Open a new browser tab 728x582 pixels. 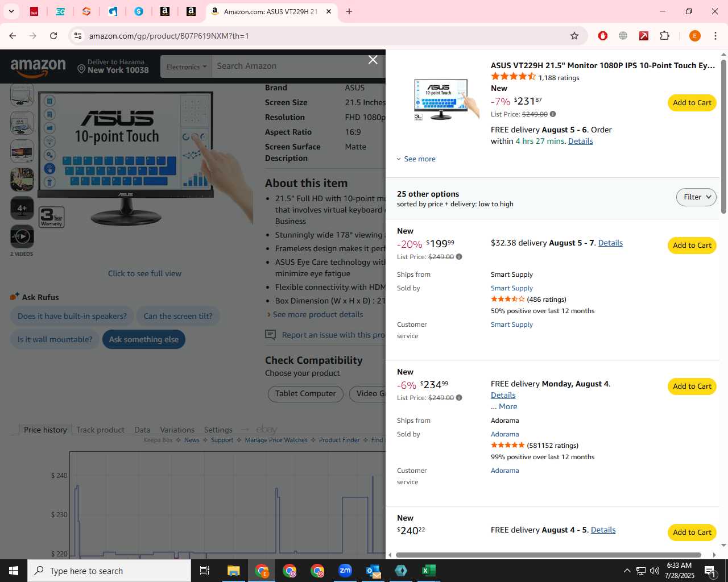pyautogui.click(x=349, y=11)
